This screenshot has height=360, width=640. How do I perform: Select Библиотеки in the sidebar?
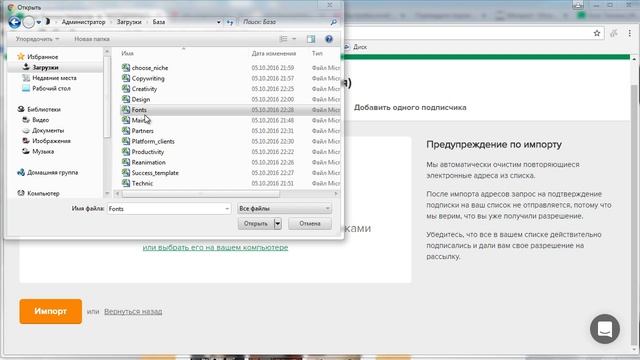(44, 109)
